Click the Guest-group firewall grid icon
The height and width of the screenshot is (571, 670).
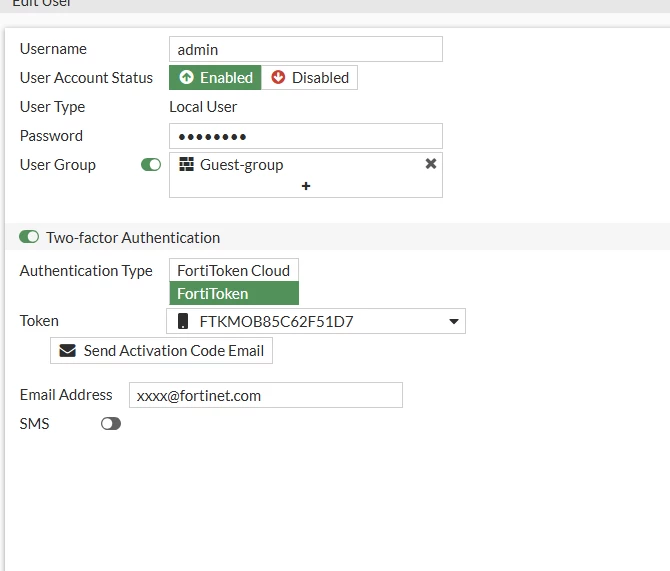point(186,164)
